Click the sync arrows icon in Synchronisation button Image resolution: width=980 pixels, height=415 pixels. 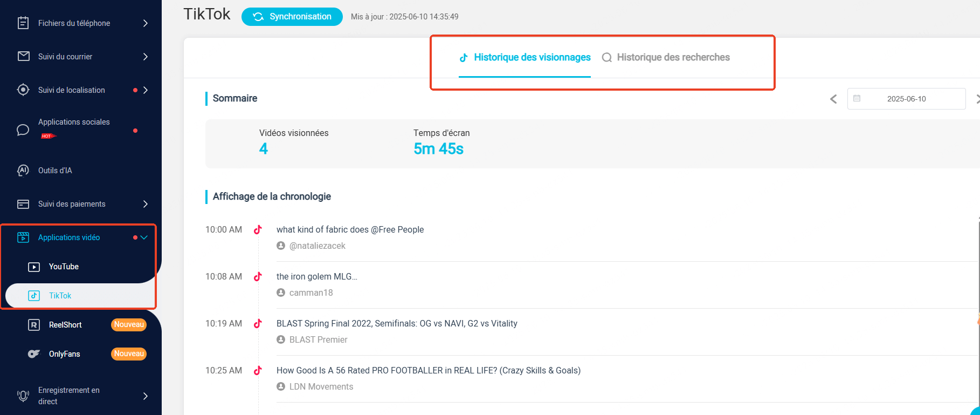[x=258, y=17]
